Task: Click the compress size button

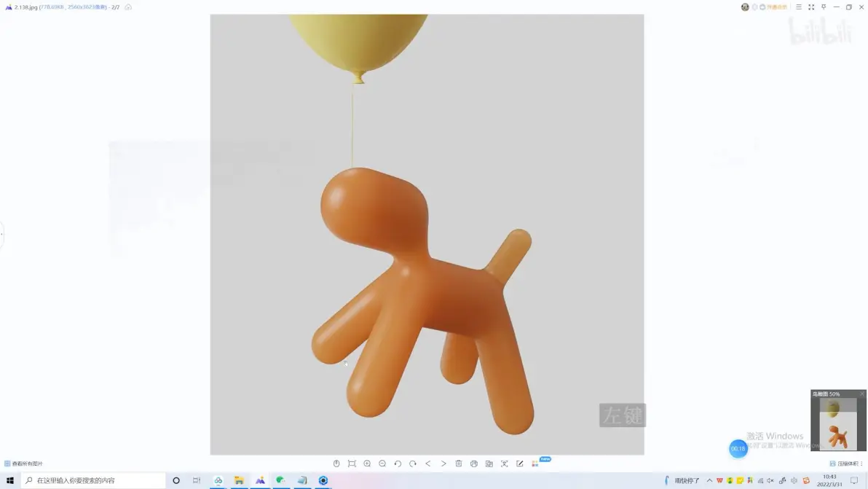Action: 845,463
